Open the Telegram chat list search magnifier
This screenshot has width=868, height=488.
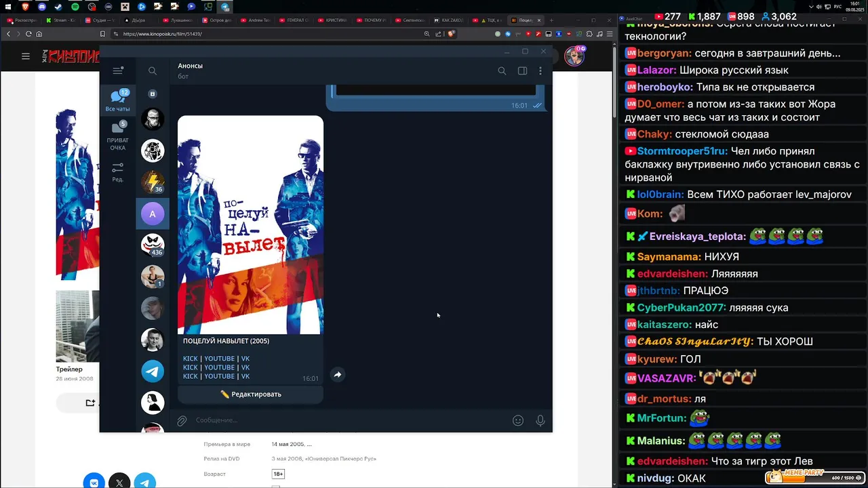(x=153, y=70)
